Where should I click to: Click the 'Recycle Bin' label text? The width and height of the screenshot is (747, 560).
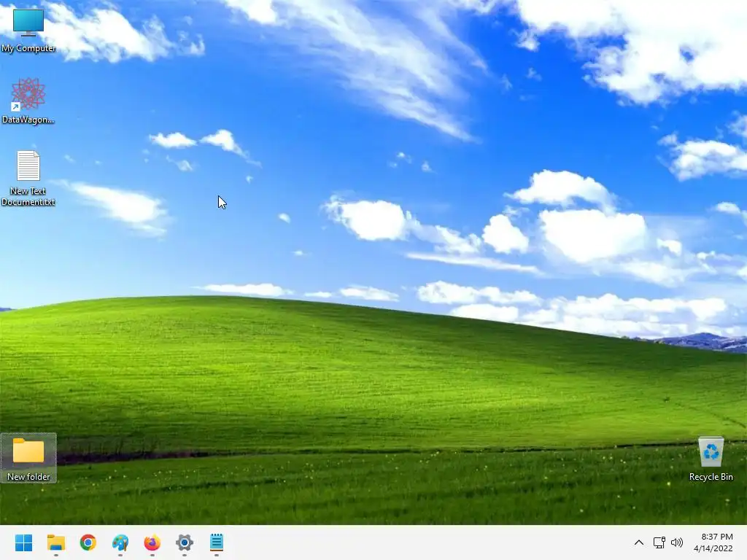point(711,477)
